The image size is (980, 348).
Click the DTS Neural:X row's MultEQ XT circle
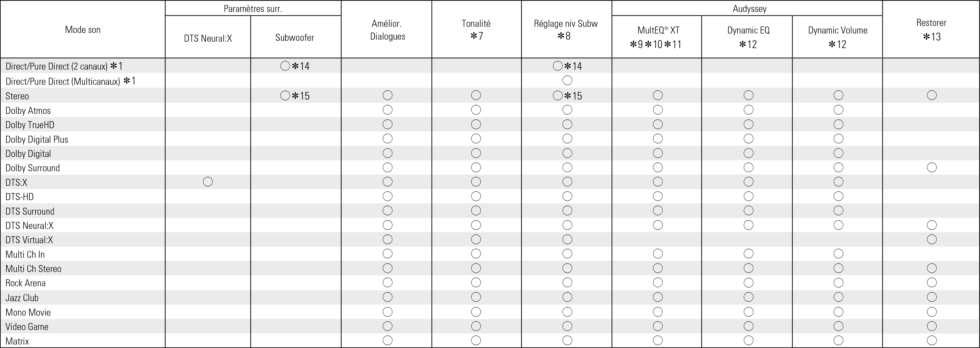(x=658, y=225)
